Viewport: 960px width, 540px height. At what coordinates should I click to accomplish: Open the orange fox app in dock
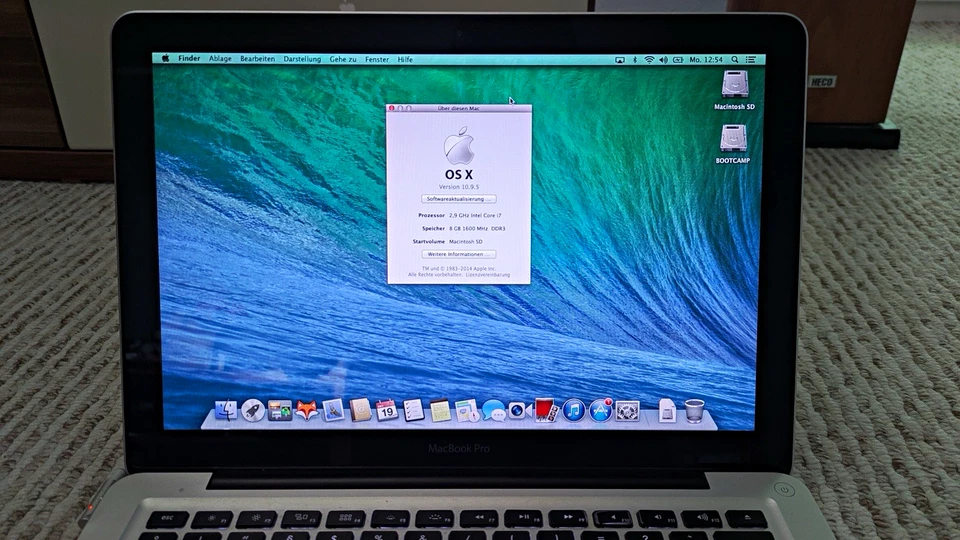click(x=306, y=411)
